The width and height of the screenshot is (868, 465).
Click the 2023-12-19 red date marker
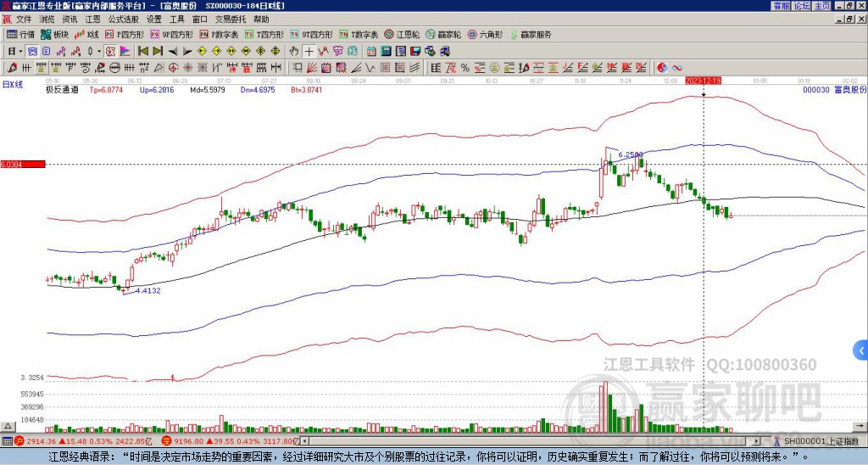click(x=703, y=81)
